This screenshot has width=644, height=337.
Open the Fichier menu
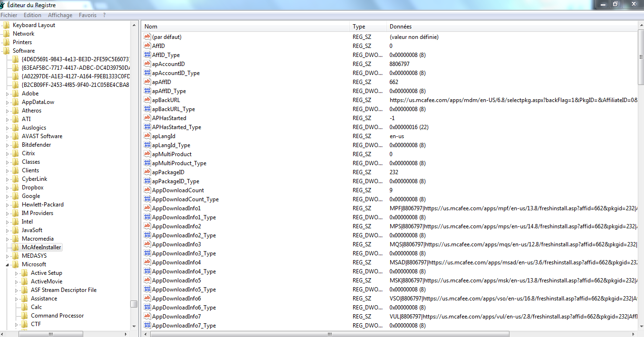coord(9,15)
